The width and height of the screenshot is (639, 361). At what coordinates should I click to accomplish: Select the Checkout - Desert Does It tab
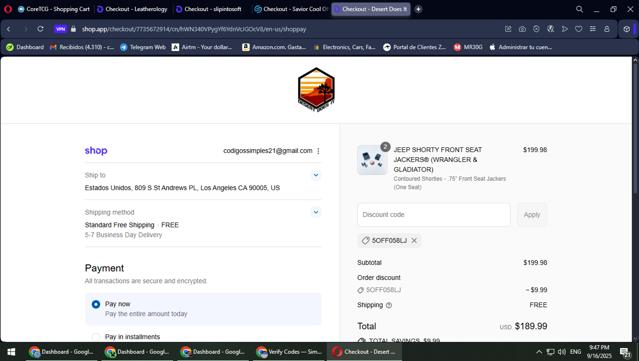click(370, 9)
